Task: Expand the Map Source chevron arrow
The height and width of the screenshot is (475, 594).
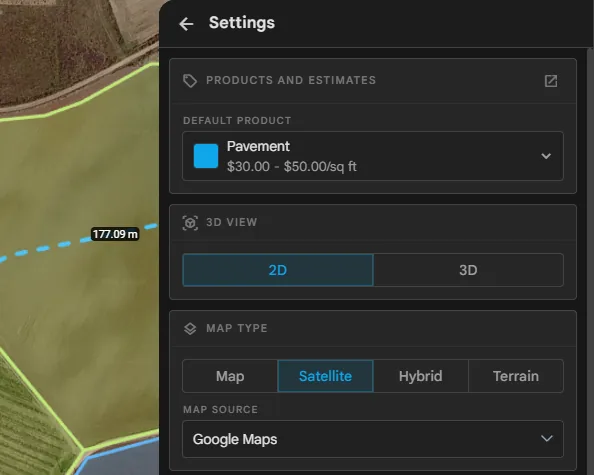Action: tap(547, 439)
